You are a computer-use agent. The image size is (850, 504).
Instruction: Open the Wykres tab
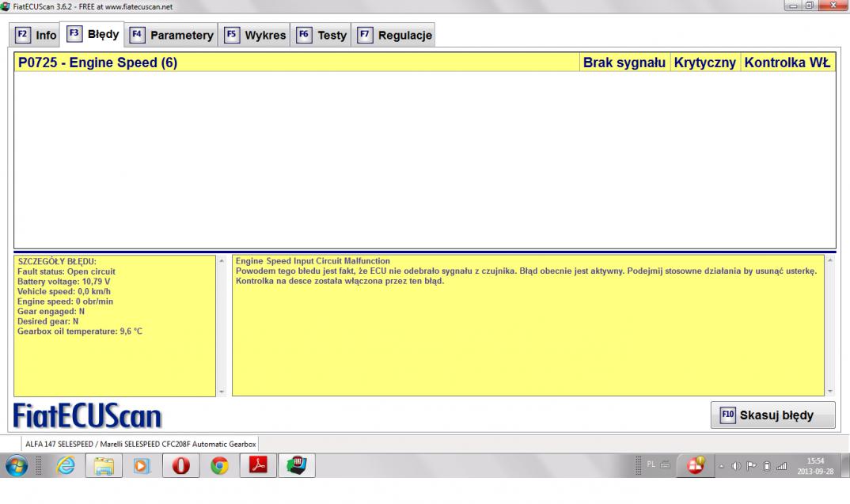[254, 36]
